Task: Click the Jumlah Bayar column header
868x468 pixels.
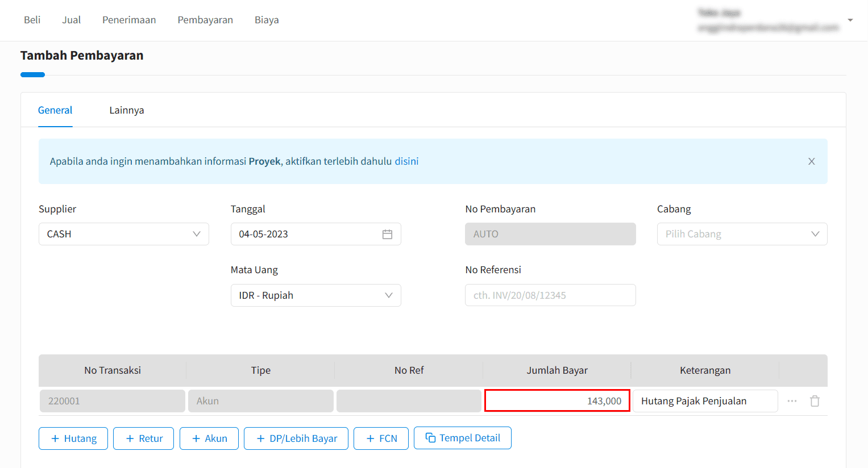Action: point(557,370)
